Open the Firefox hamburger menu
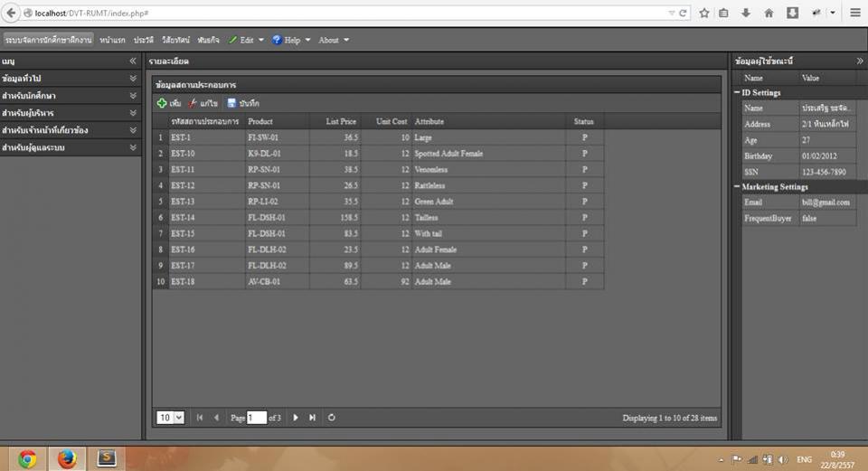This screenshot has width=868, height=471. [x=855, y=13]
